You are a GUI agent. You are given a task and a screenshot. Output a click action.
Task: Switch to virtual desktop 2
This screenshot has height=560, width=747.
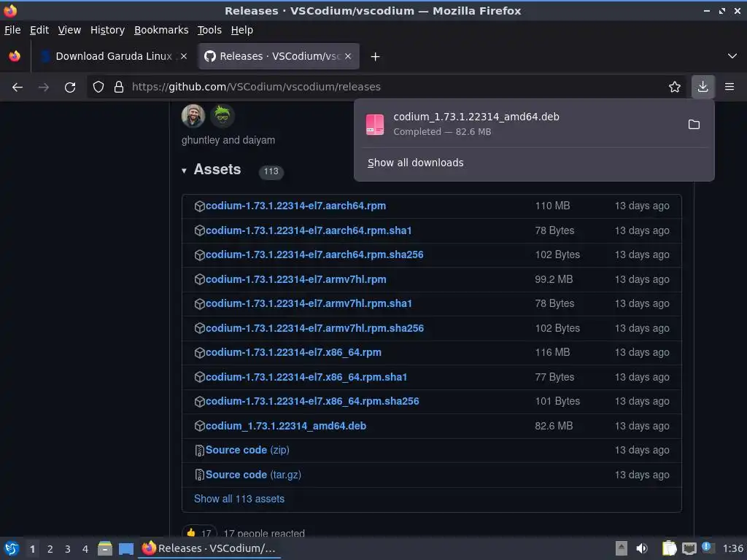coord(50,549)
